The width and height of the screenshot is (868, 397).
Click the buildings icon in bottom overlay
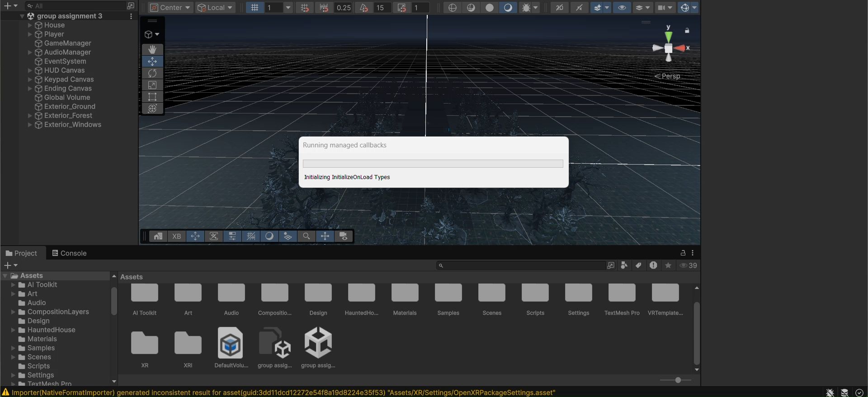(158, 236)
